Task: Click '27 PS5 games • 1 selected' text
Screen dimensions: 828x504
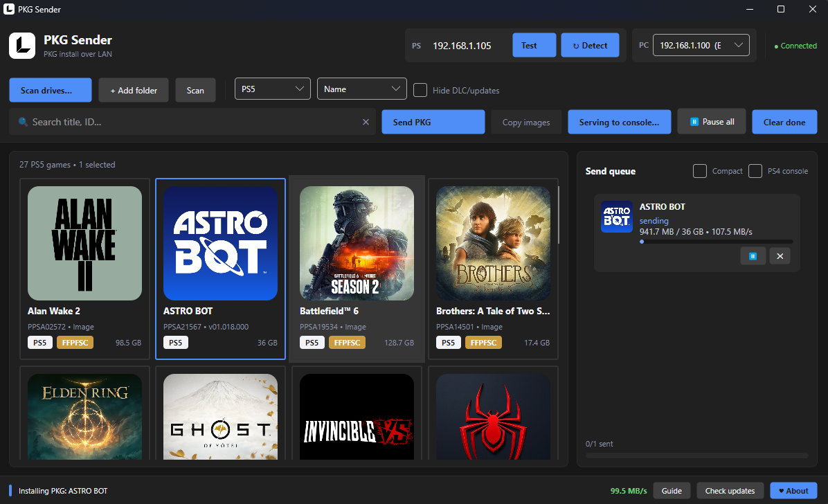Action: coord(67,165)
